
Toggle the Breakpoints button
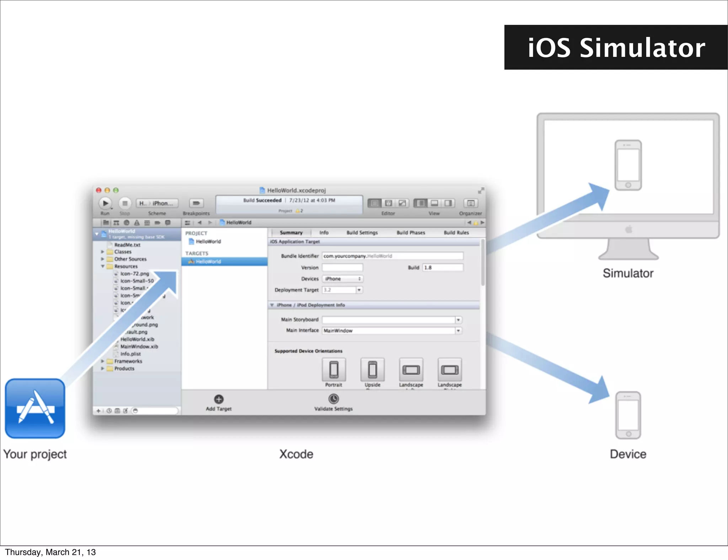pyautogui.click(x=196, y=203)
